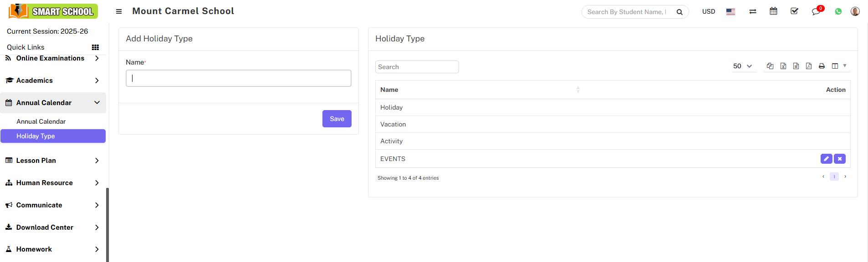Click the Save button

click(337, 119)
